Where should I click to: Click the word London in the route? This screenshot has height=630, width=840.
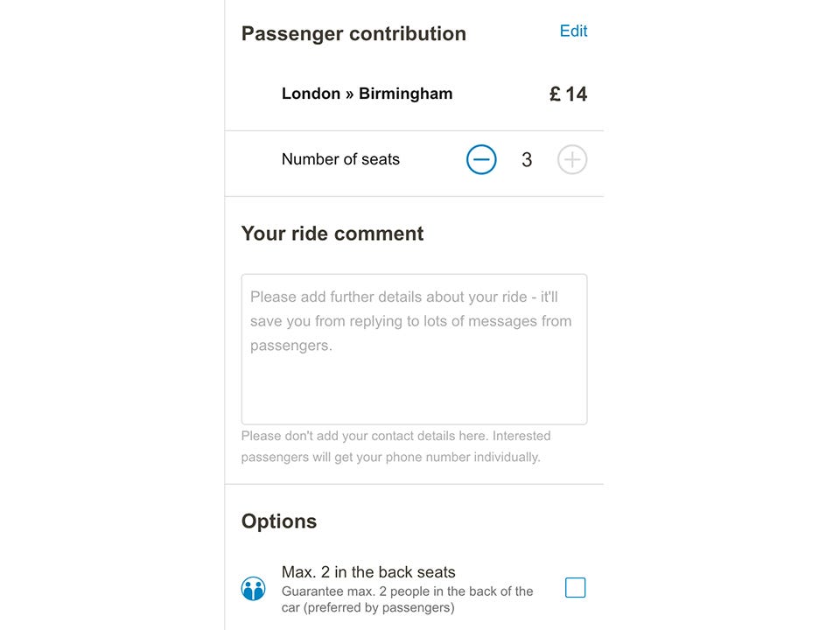311,94
